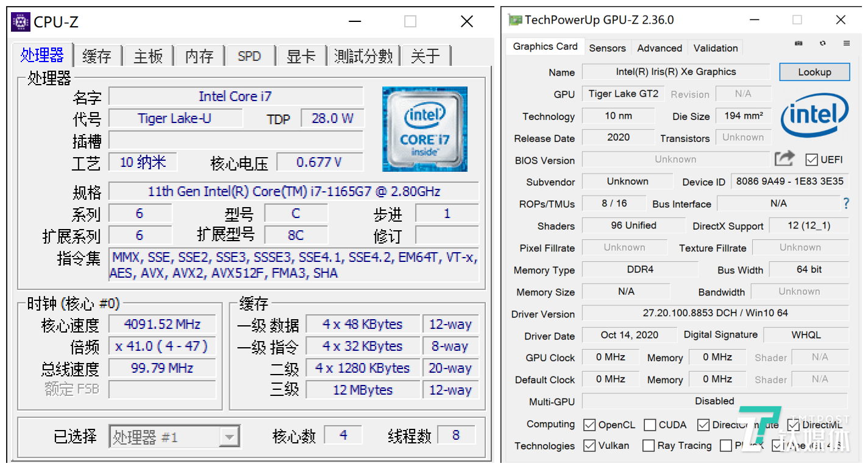Minimize the CPU-Z window

(355, 22)
